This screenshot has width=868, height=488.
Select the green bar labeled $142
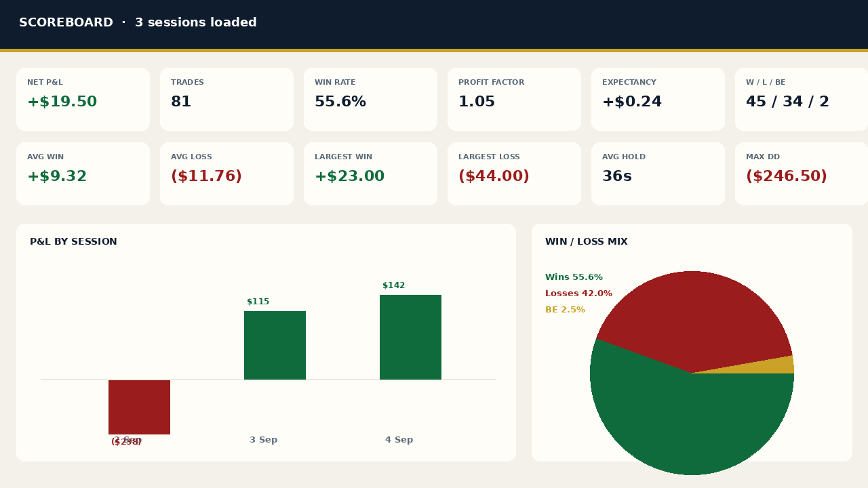(x=410, y=337)
